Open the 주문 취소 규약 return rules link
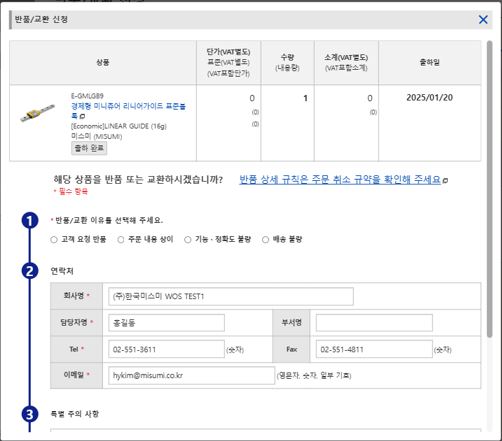 [340, 180]
